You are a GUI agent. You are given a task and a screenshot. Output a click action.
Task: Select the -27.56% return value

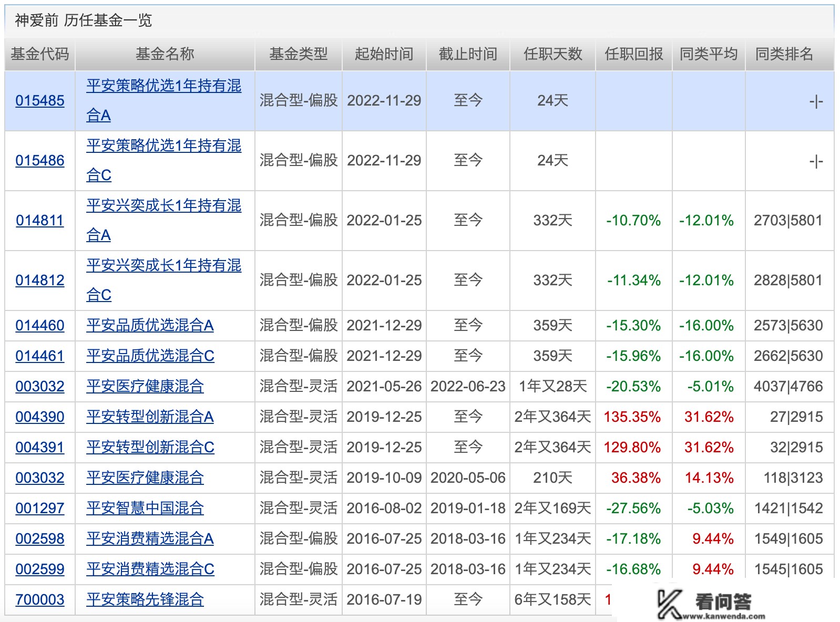click(x=633, y=509)
